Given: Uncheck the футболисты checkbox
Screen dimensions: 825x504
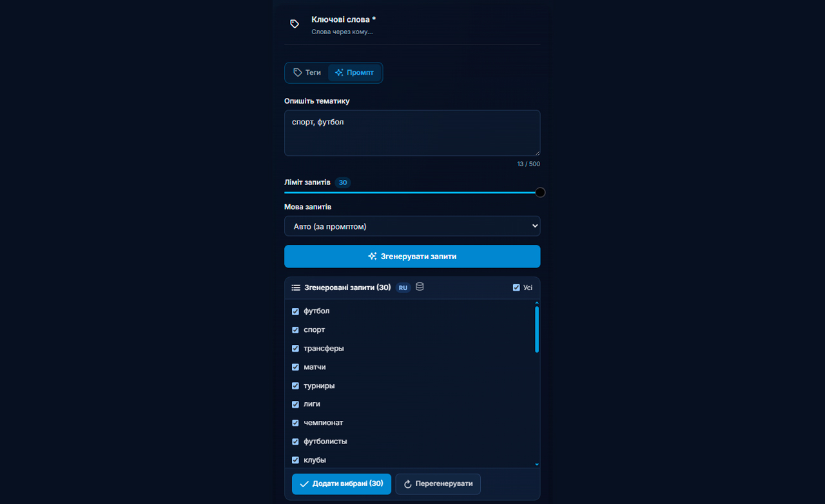Looking at the screenshot, I should click(295, 441).
